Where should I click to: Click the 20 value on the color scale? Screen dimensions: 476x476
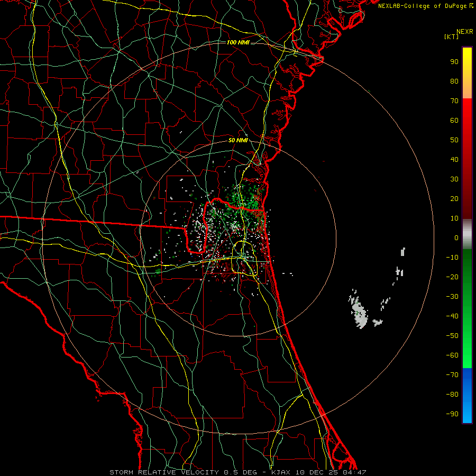click(454, 199)
